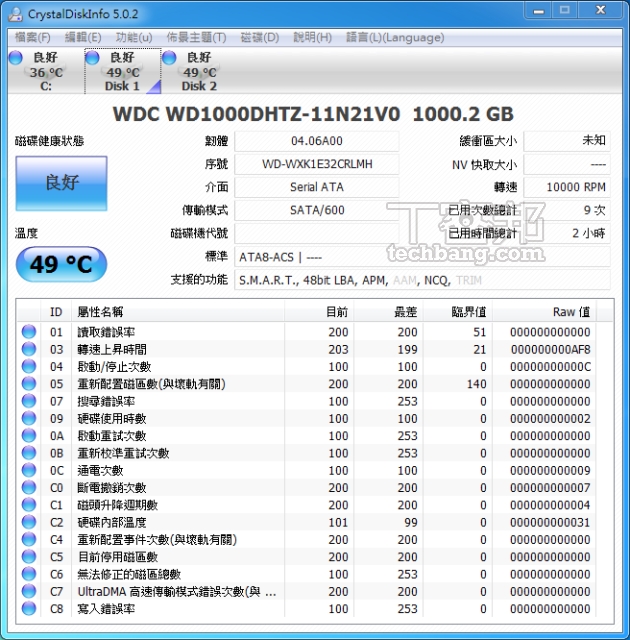Click status icon for attribute 0A 啟動重試次數
Image resolution: width=630 pixels, height=640 pixels.
tap(29, 436)
